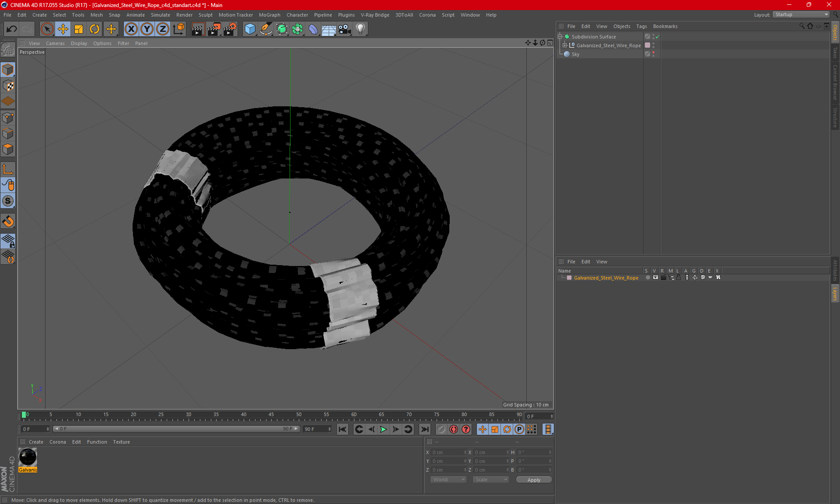Enable Edges mode
Screen dimensions: 840x504
[x=8, y=133]
